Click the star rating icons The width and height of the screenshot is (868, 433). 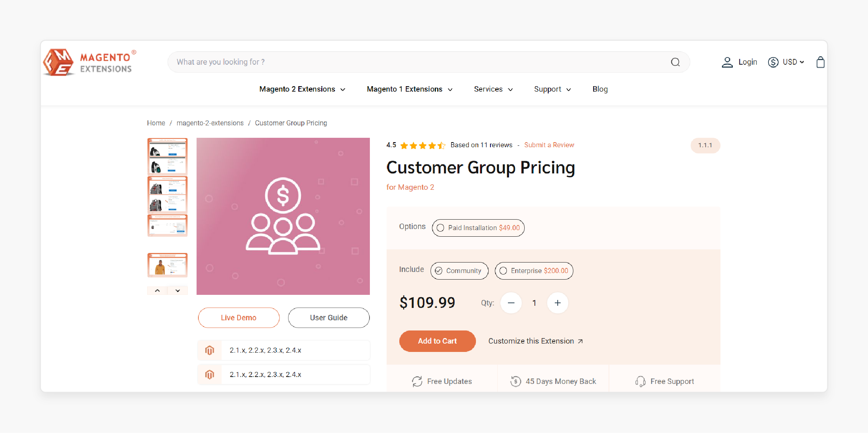[x=423, y=145]
